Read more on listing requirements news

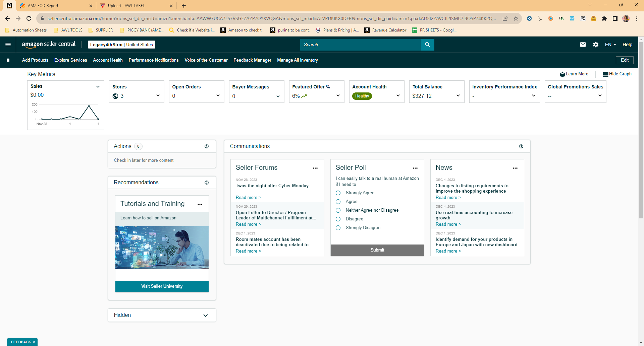[x=448, y=198]
